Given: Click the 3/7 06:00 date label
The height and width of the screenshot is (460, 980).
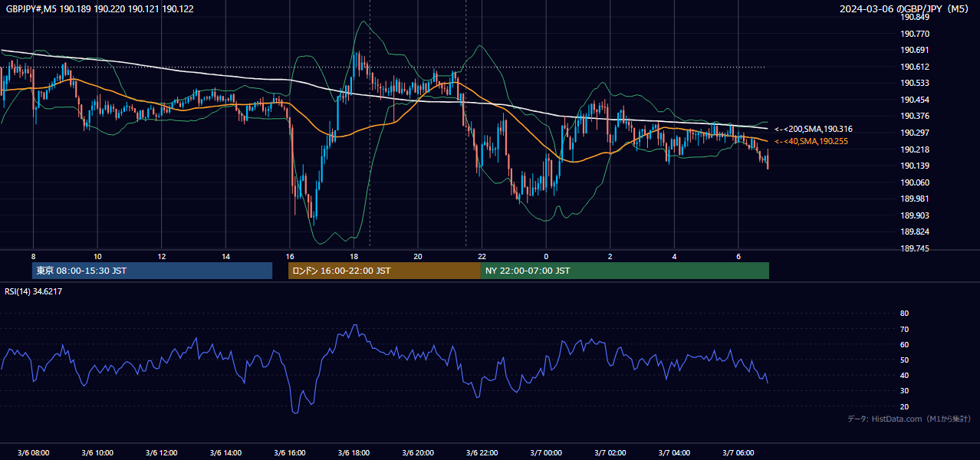Looking at the screenshot, I should 738,452.
